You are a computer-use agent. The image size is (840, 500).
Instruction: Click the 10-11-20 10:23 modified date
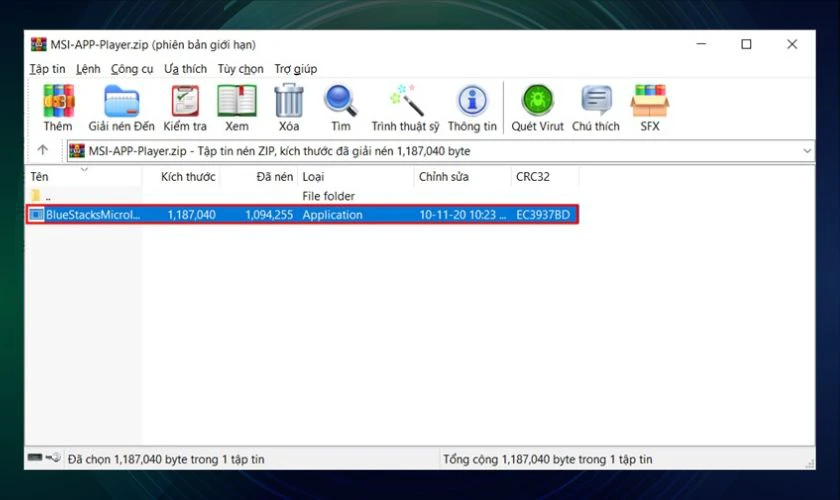pos(462,215)
